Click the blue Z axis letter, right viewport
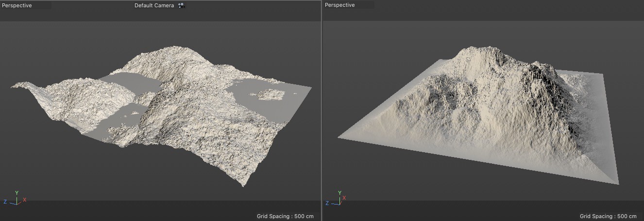Viewport: 644px width, 221px height. (x=328, y=201)
